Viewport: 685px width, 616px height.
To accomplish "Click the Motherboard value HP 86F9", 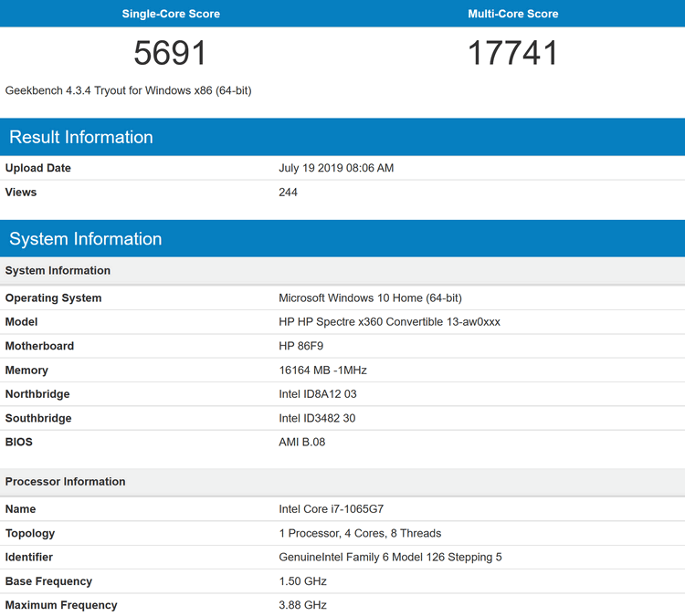I will click(301, 346).
